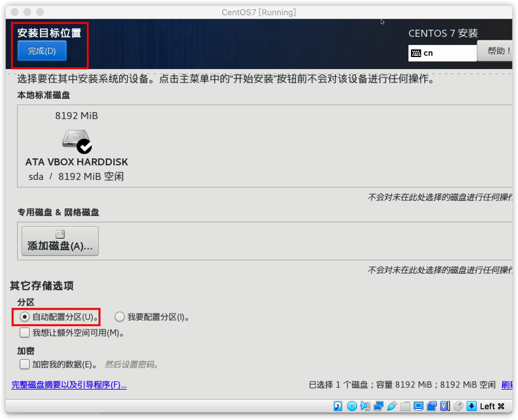Viewport: 518px width, 420px height.
Task: Click the macOS zoom window button
Action: pos(40,12)
